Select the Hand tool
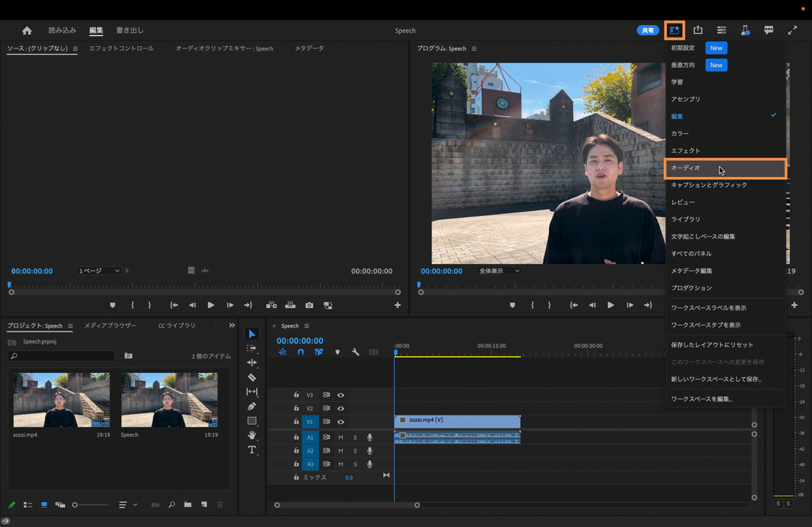The width and height of the screenshot is (812, 527). [x=252, y=435]
